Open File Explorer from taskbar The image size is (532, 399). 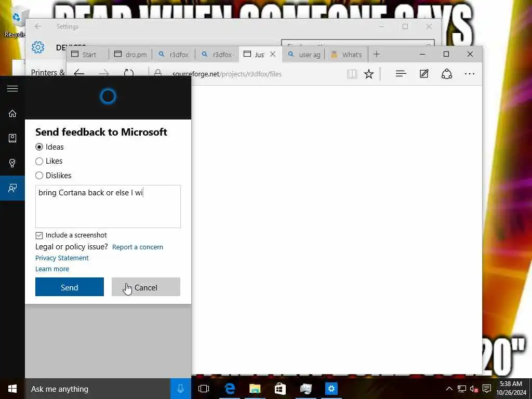[x=255, y=389]
